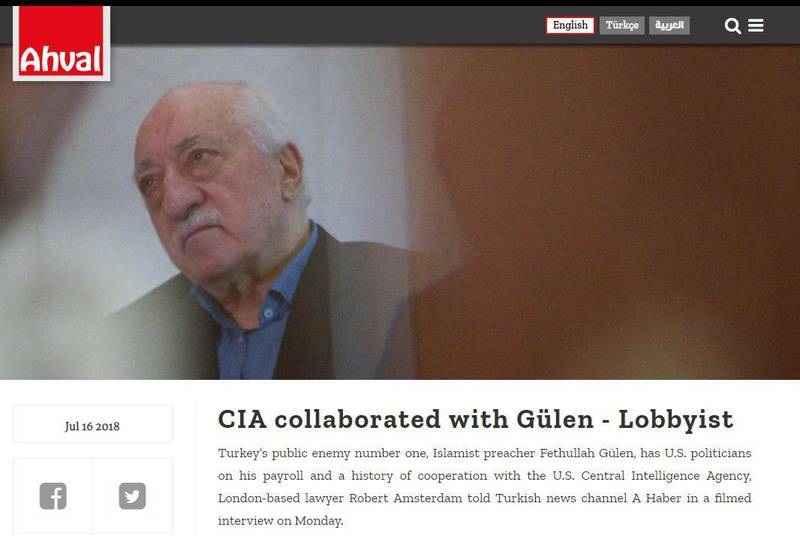Select the English language option
The image size is (800, 536).
[x=570, y=25]
